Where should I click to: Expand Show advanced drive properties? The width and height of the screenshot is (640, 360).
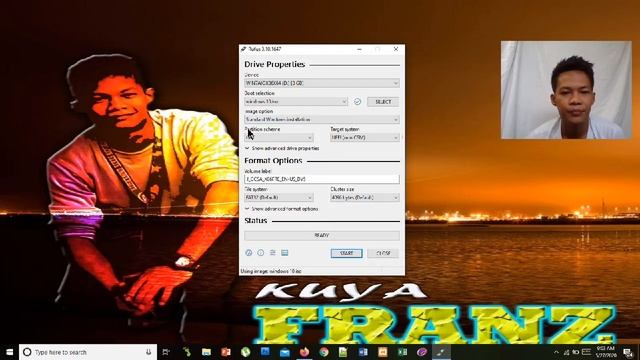(282, 149)
